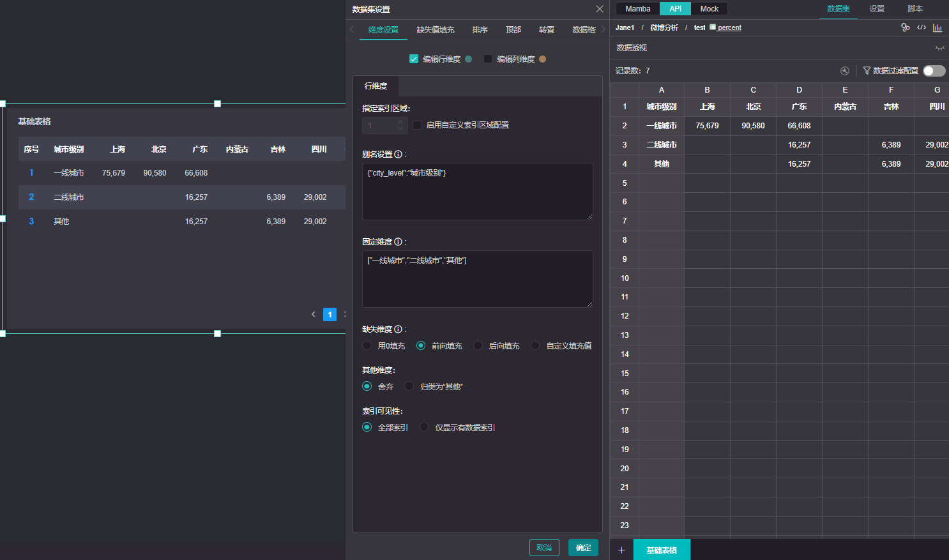Select the 自定义填充值 radio option
The width and height of the screenshot is (949, 560).
pyautogui.click(x=535, y=345)
